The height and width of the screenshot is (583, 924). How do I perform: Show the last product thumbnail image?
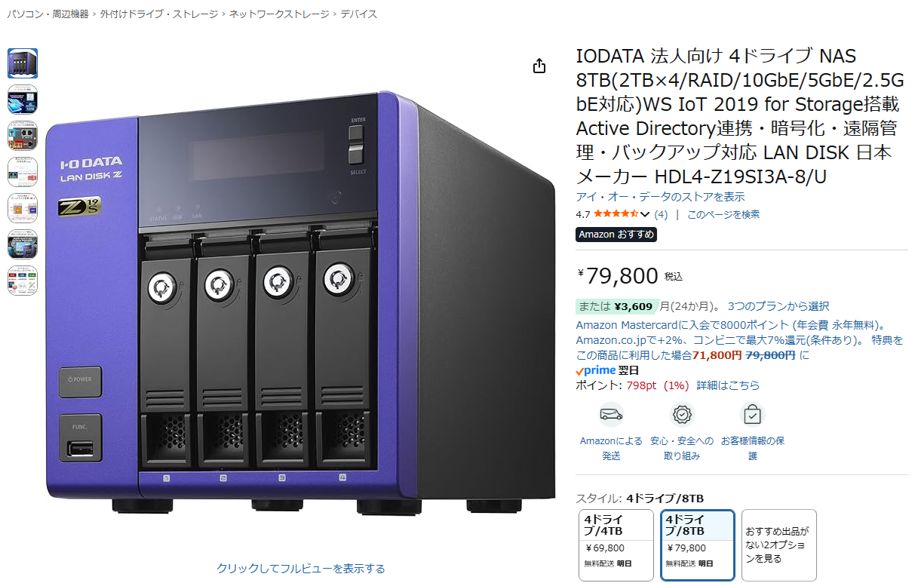coord(23,280)
